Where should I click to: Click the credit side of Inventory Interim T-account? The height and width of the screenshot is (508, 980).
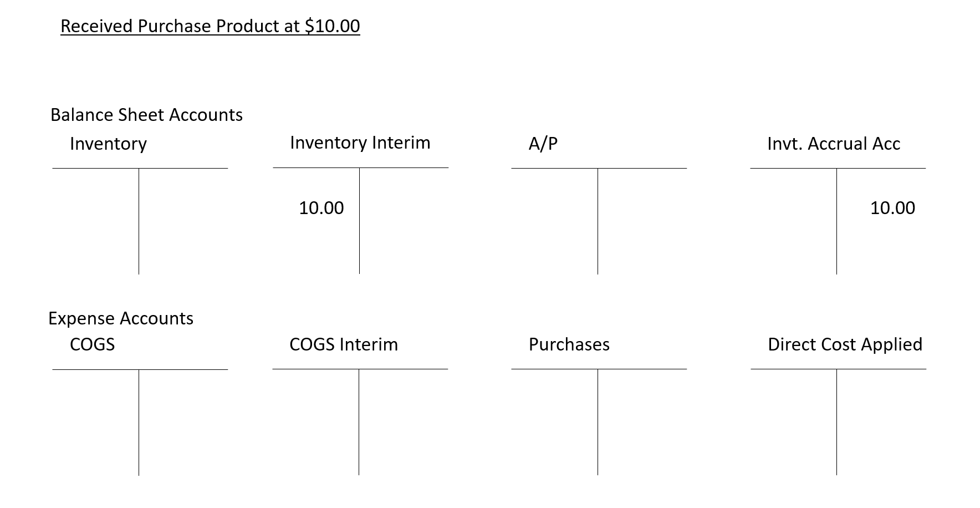404,221
